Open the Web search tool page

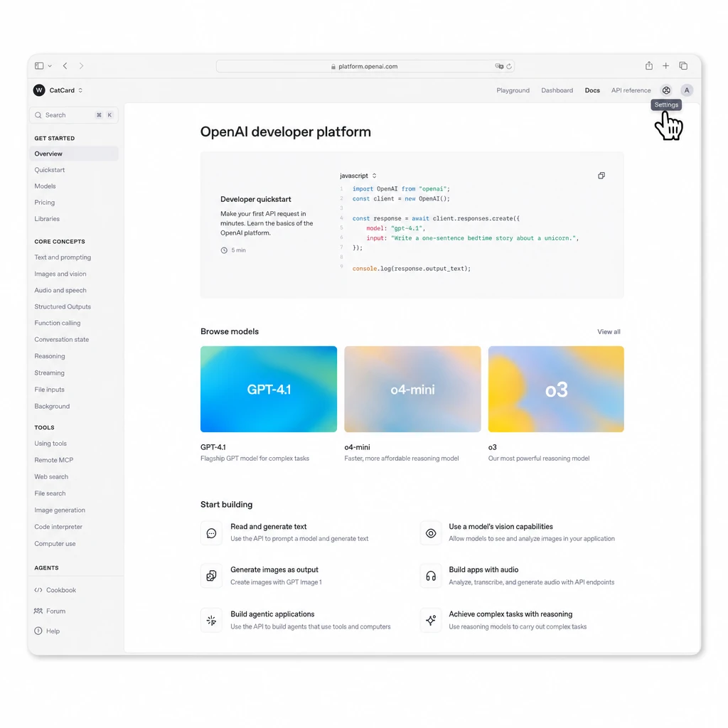tap(51, 477)
